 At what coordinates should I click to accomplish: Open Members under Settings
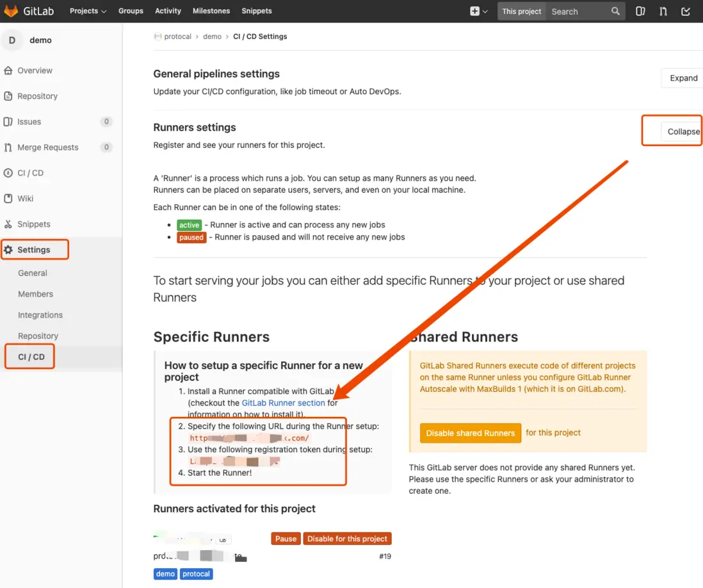click(35, 294)
